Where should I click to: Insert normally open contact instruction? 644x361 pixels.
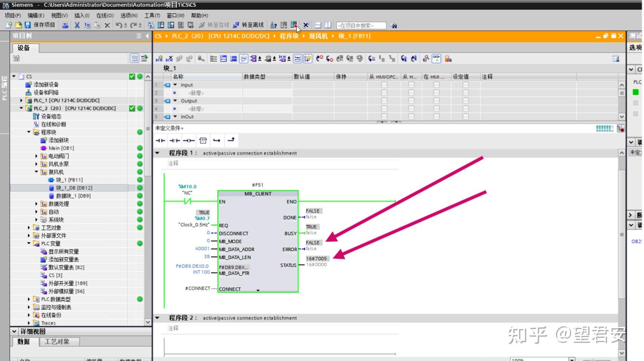161,140
